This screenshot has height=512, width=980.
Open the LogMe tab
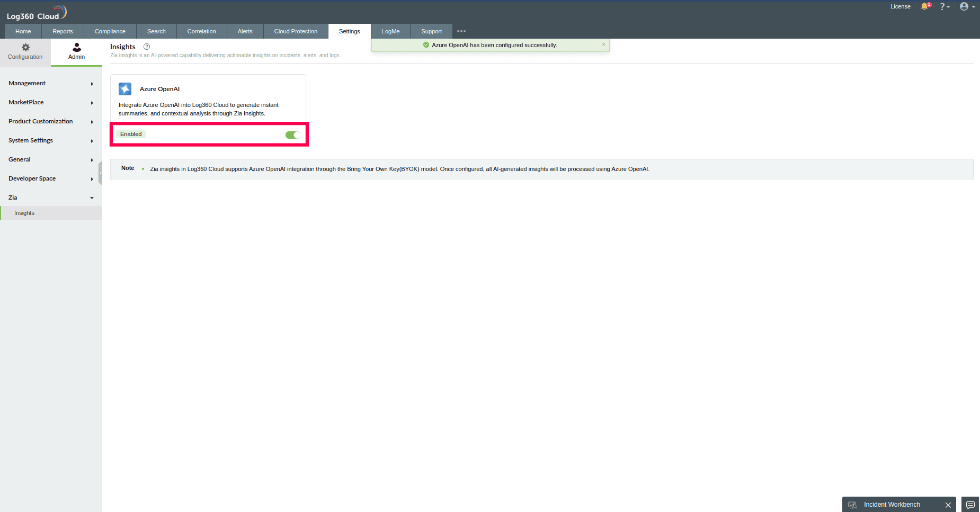(x=391, y=31)
